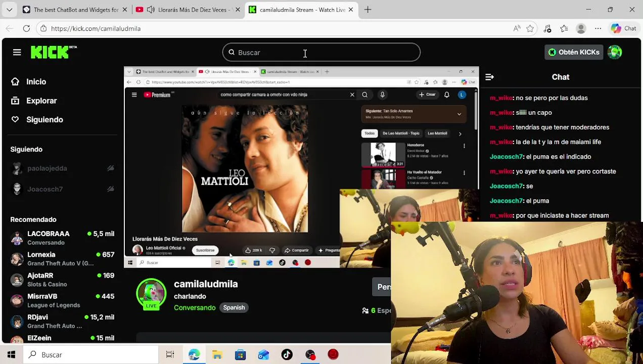Open the Outlook mail taskbar icon

pos(263,355)
